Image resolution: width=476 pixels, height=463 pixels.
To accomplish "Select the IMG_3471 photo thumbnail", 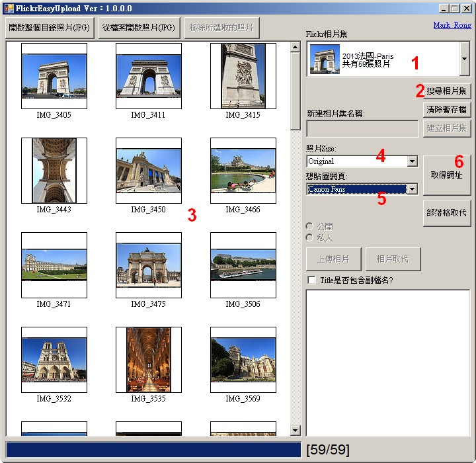I will 54,265.
